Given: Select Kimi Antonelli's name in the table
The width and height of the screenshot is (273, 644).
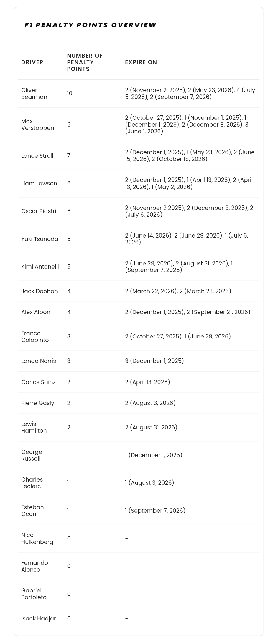Looking at the screenshot, I should tap(40, 267).
